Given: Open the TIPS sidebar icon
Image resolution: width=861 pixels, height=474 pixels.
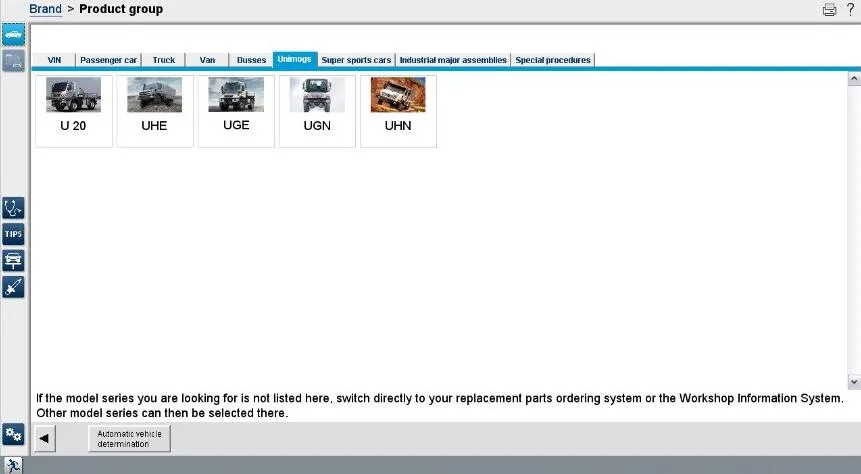Looking at the screenshot, I should pyautogui.click(x=13, y=235).
